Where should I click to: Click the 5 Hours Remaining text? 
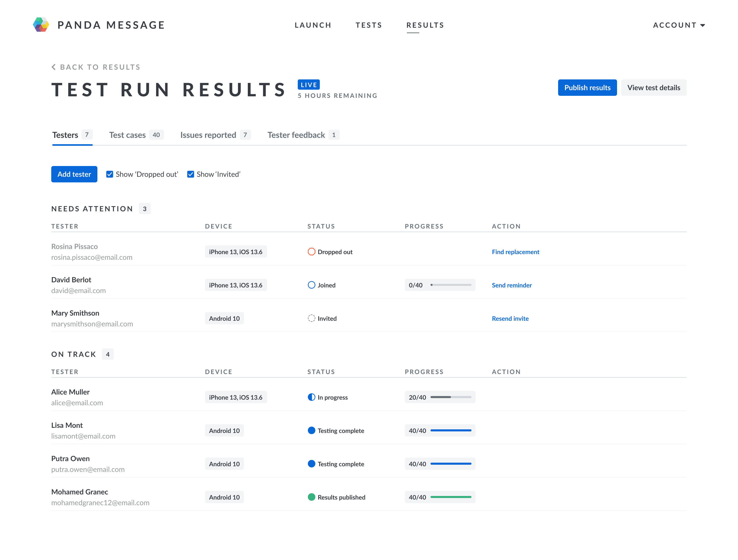[x=337, y=96]
